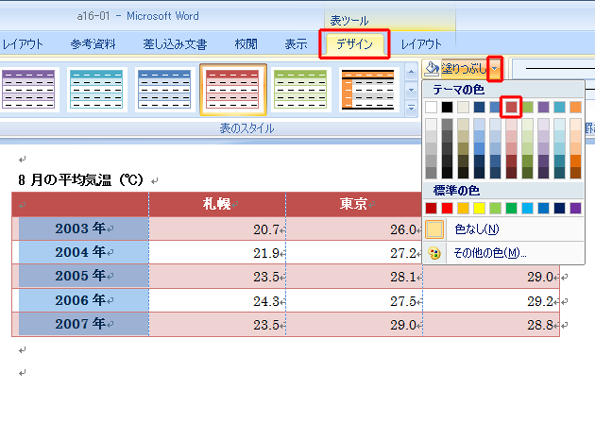Pick the red theme color swatch

click(x=511, y=107)
